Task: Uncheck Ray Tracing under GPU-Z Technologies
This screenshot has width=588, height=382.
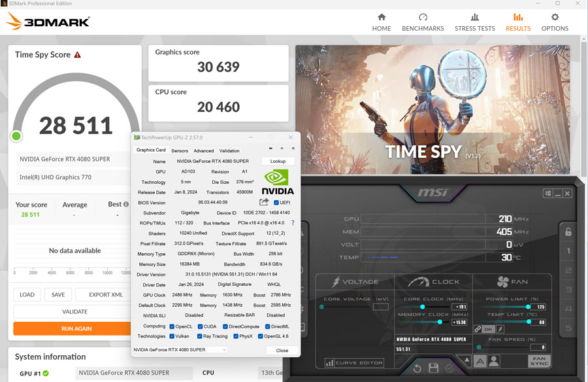Action: tap(200, 335)
